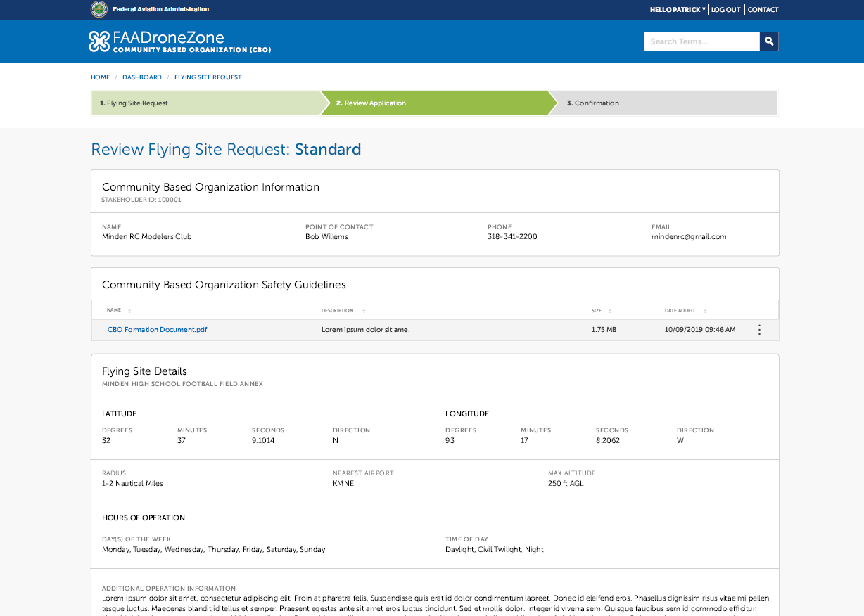Click into the Search Terms field

tap(701, 41)
